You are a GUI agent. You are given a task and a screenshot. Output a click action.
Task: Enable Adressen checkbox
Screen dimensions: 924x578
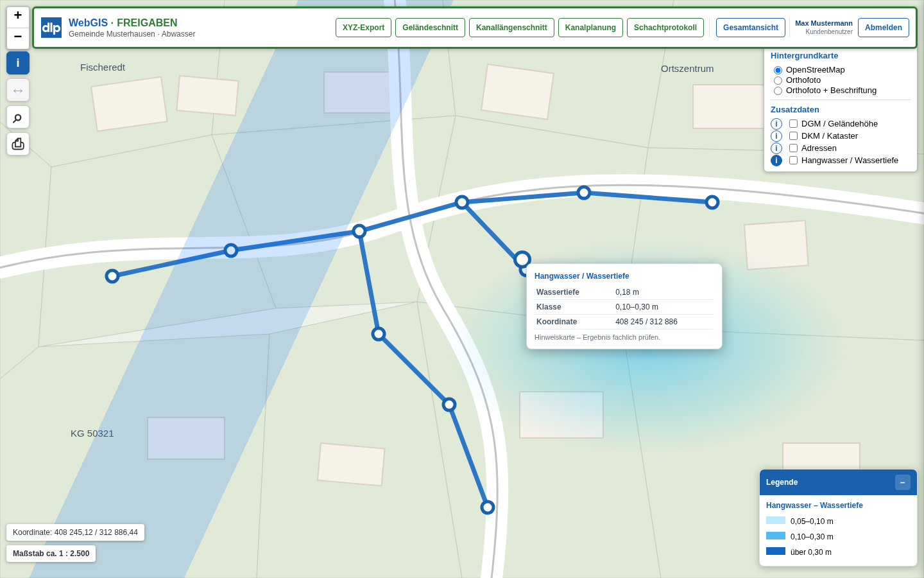(793, 148)
